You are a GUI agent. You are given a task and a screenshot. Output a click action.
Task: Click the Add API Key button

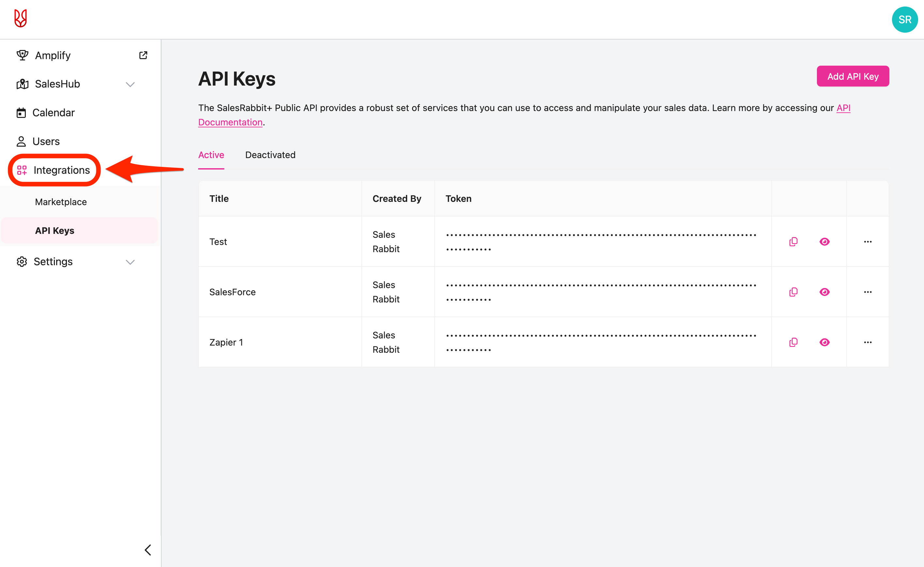tap(852, 76)
